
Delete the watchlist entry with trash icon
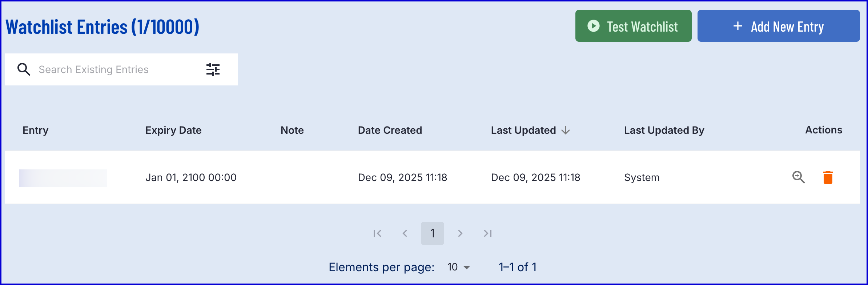[828, 177]
